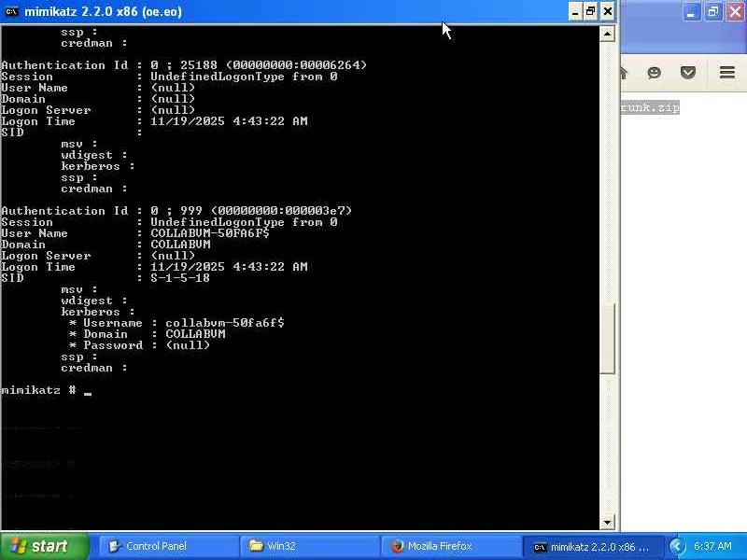Restore the Firefox window behind
This screenshot has height=560, width=747.
(713, 11)
